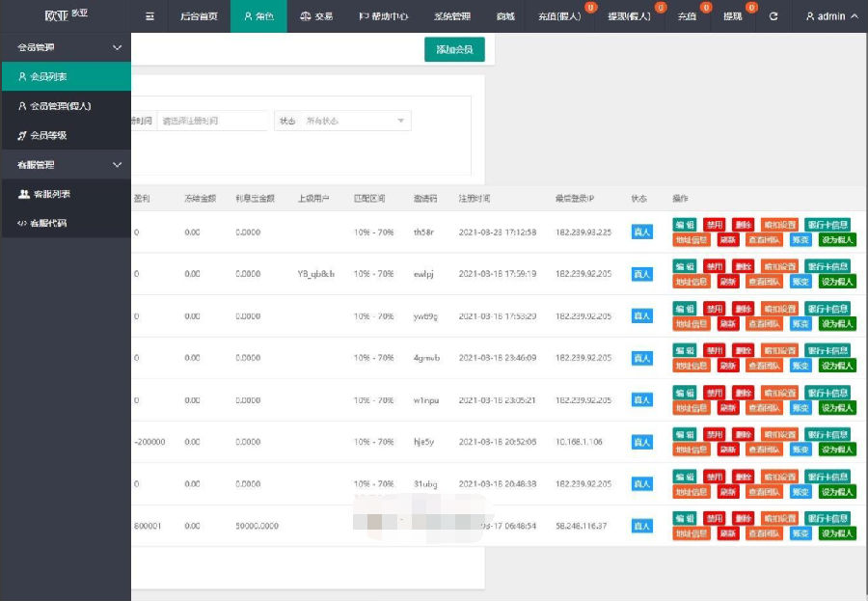Viewport: 868px width, 601px height.
Task: Click the refresh icon in top bar
Action: click(x=773, y=16)
